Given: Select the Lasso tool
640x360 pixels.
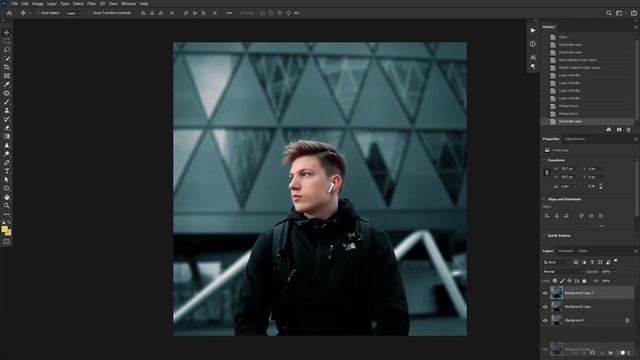Looking at the screenshot, I should [7, 49].
